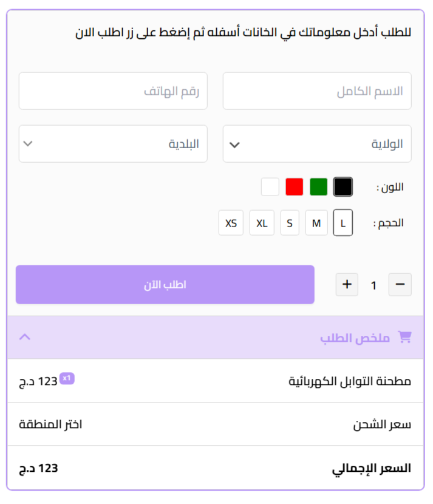Choose size S option
433x504 pixels.
[290, 223]
